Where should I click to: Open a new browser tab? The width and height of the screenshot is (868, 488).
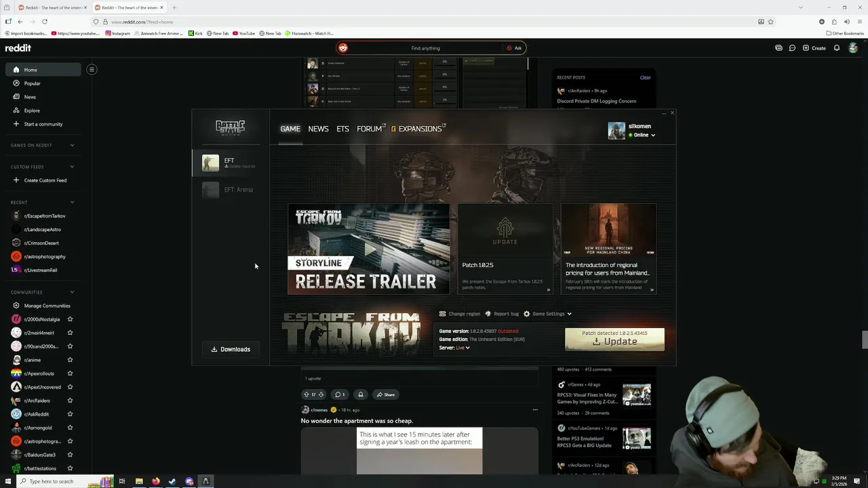coord(174,7)
